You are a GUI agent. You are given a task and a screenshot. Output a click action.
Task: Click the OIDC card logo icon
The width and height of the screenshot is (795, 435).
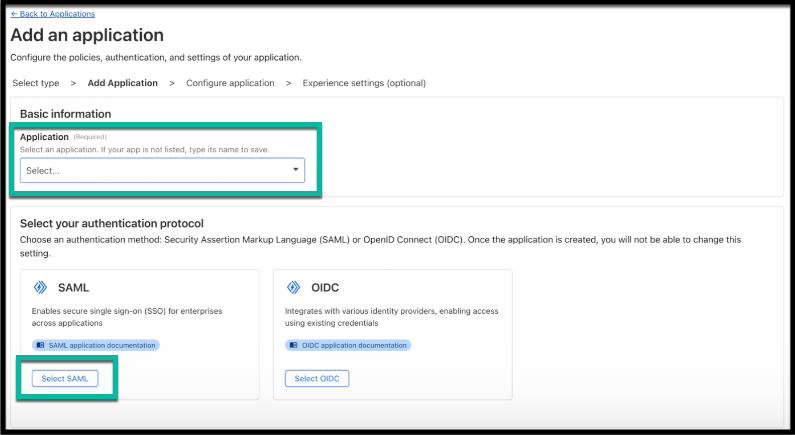(293, 287)
